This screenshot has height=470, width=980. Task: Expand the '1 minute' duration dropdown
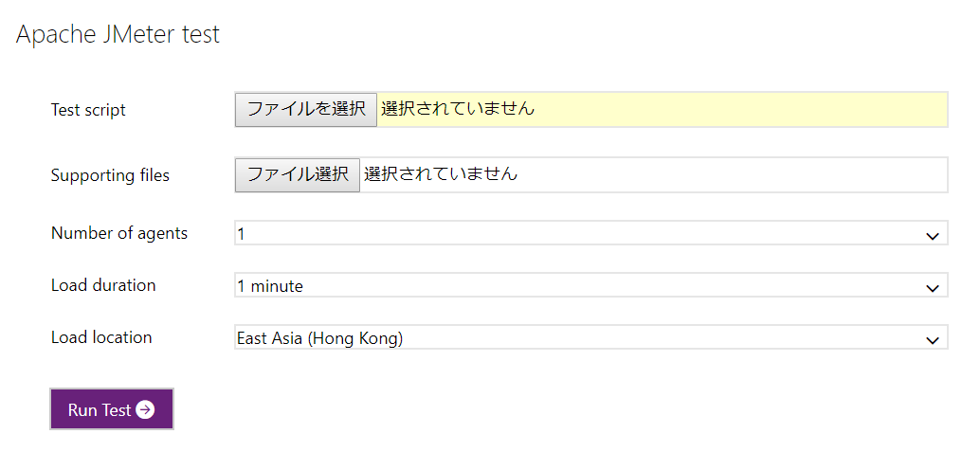coord(591,285)
